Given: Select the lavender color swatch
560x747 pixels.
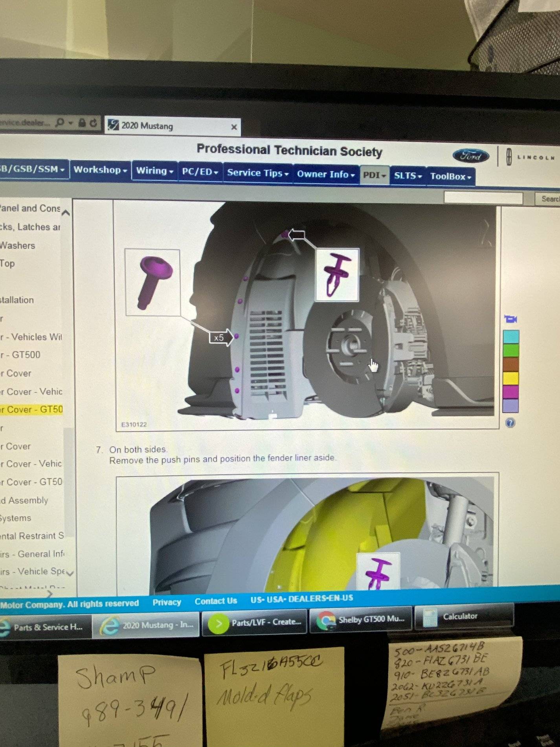Looking at the screenshot, I should [x=511, y=405].
